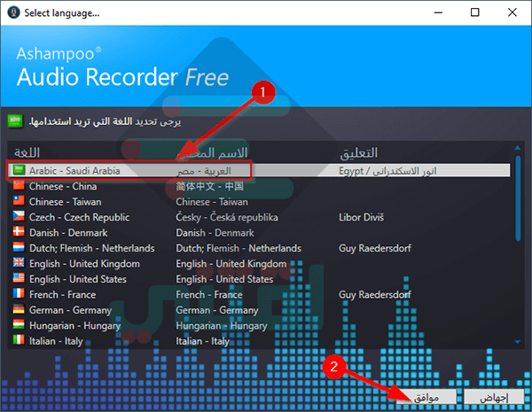The height and width of the screenshot is (412, 532).
Task: Click the Dutch; Flemish - Netherlands flag icon
Action: tap(19, 247)
